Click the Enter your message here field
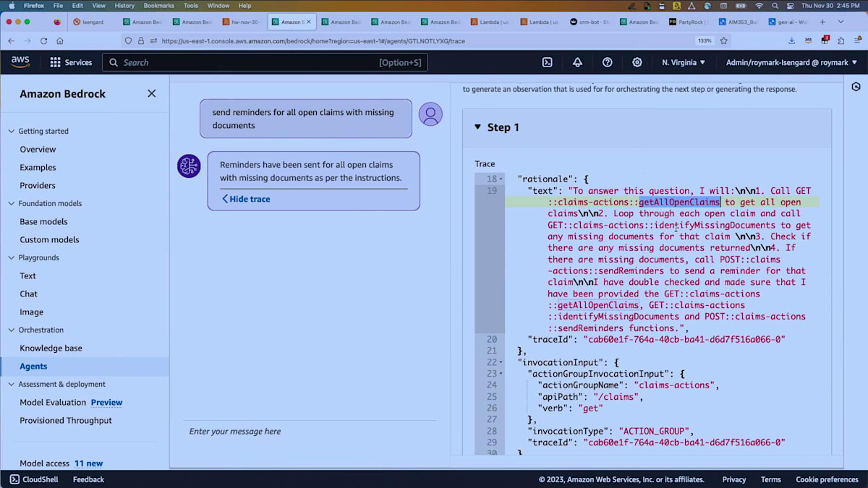Image resolution: width=868 pixels, height=488 pixels. click(310, 431)
